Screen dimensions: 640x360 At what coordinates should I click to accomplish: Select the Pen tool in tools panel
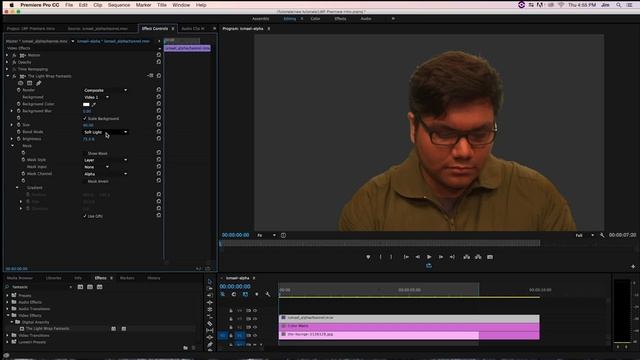(x=210, y=344)
